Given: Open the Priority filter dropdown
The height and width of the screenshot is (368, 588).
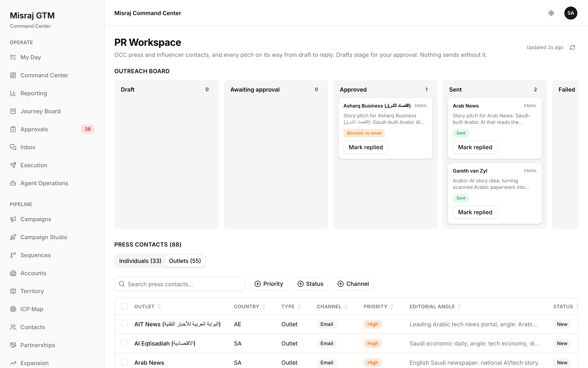Looking at the screenshot, I should point(269,284).
